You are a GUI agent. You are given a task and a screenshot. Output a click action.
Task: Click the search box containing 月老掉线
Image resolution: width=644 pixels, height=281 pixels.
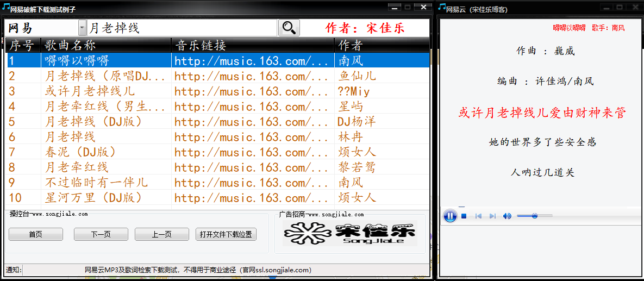(x=182, y=28)
